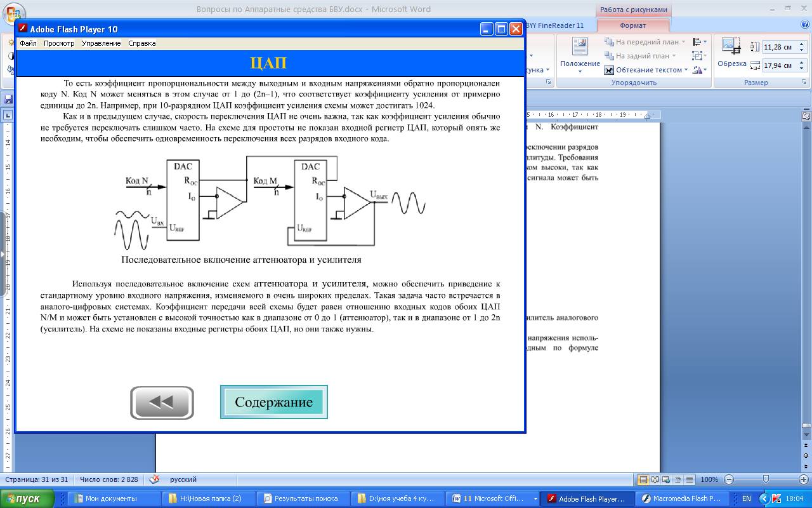Switch to Результаты поиска taskbar window

(x=304, y=499)
